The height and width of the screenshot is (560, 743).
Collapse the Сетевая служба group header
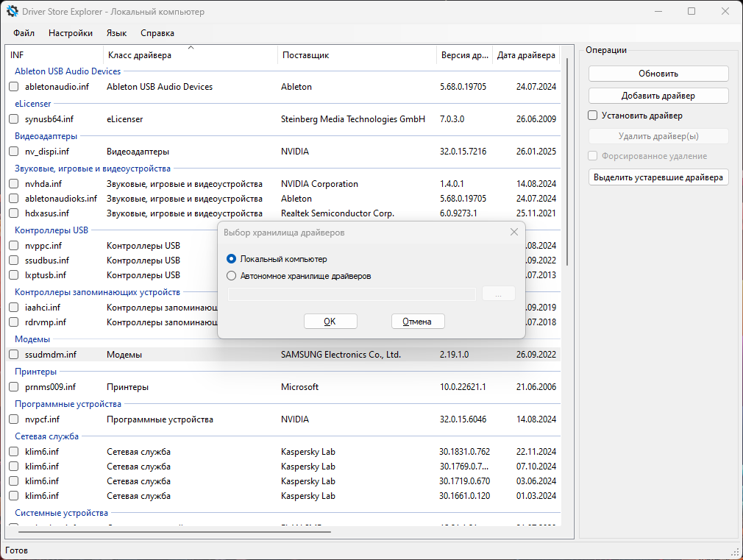click(46, 436)
